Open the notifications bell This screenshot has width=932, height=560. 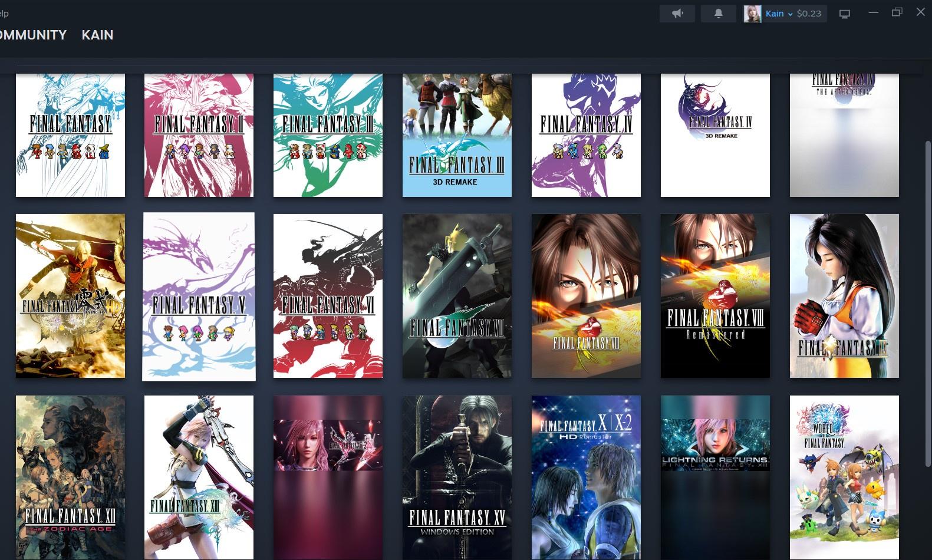click(718, 14)
